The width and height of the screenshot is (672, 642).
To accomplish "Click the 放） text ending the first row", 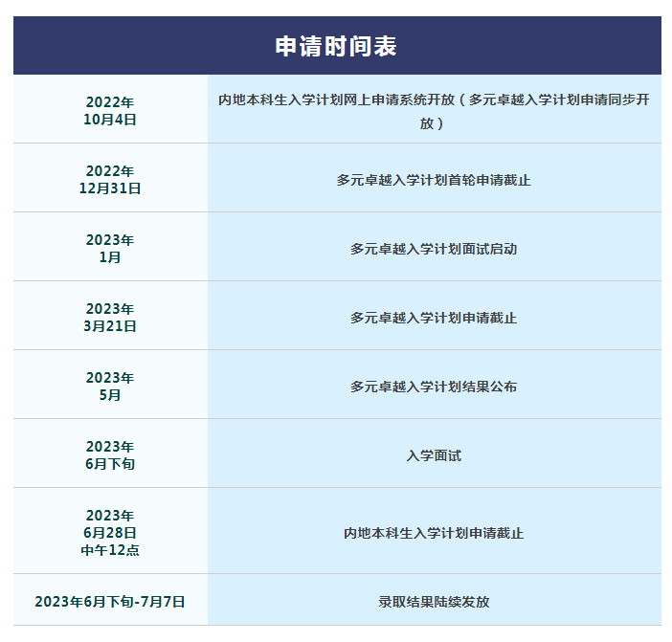I will [x=434, y=123].
